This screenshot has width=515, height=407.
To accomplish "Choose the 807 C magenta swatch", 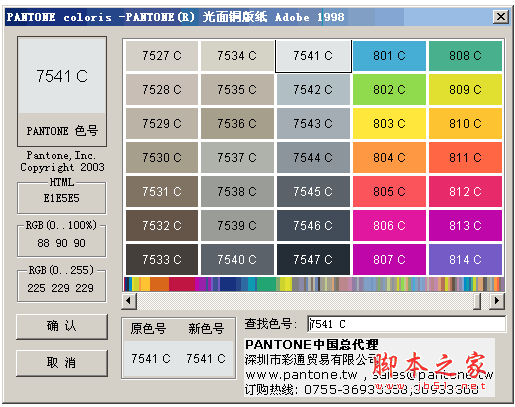I will click(x=389, y=260).
